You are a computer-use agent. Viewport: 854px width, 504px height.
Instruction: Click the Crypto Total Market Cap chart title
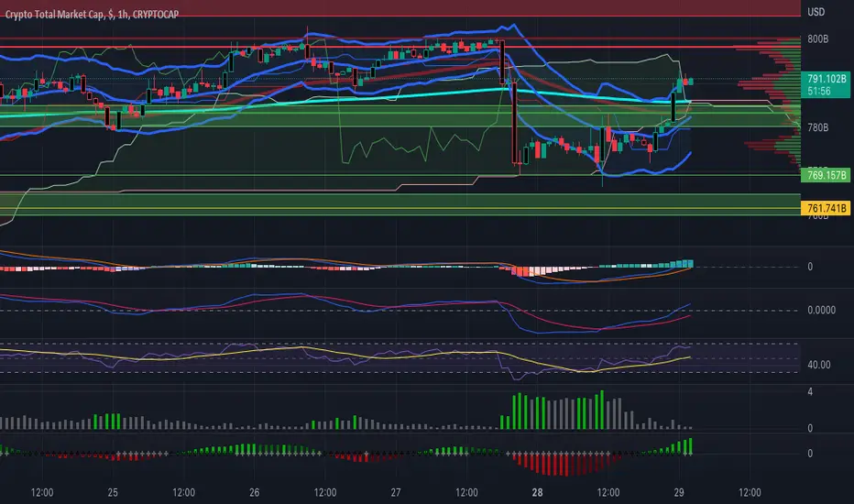pyautogui.click(x=92, y=15)
